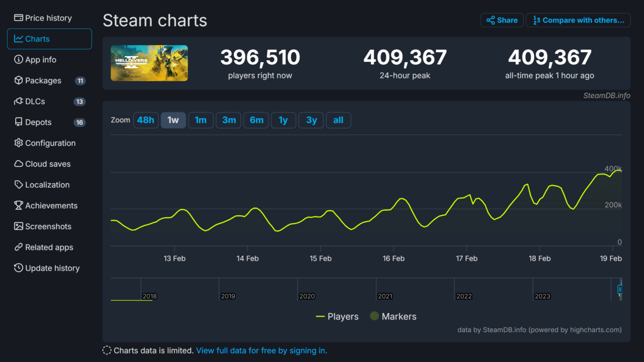Click the 24-hour peak value
This screenshot has width=644, height=362.
tap(405, 57)
